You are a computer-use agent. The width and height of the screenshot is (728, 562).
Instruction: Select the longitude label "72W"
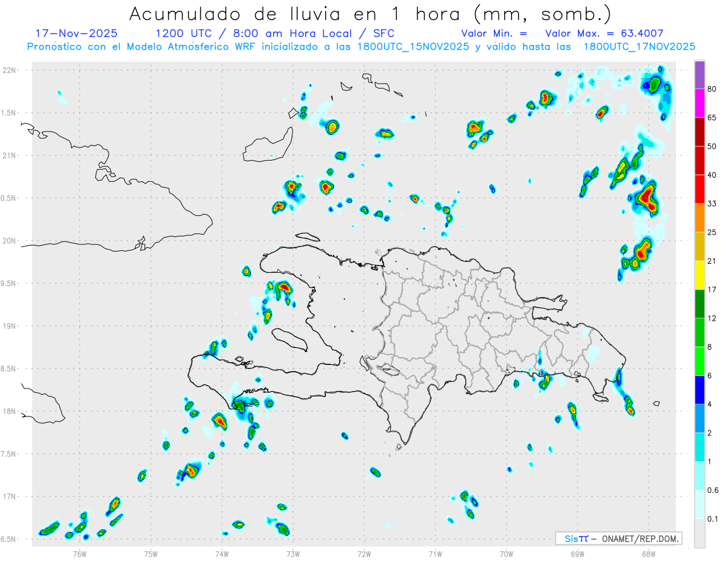(x=364, y=554)
